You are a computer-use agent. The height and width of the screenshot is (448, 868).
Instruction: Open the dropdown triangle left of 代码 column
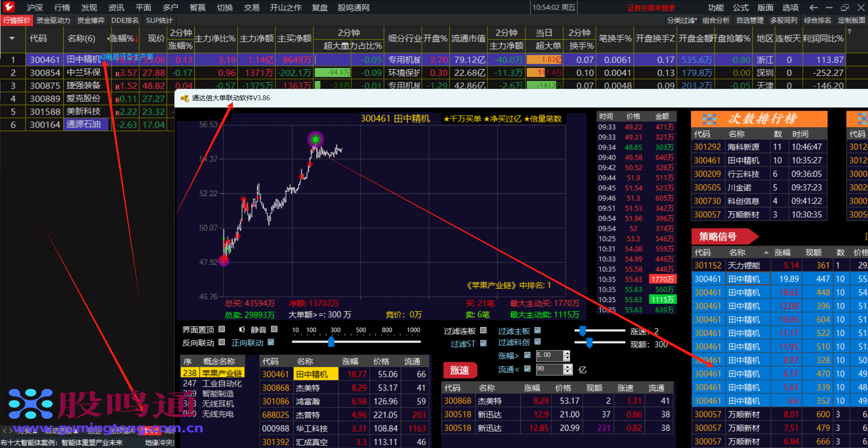click(12, 38)
